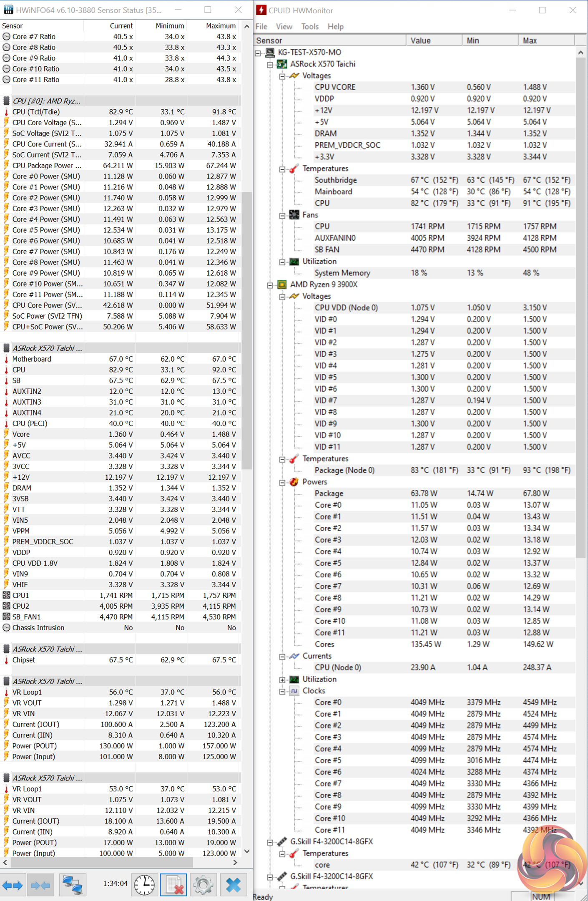Open the Tools menu in HWMonitor
This screenshot has width=588, height=901.
tap(310, 27)
